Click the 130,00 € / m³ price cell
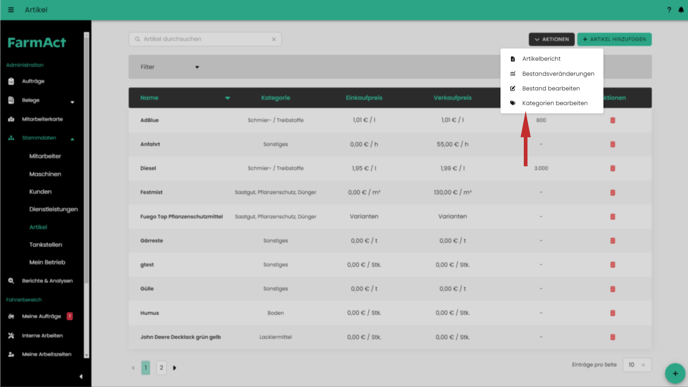 (x=452, y=193)
